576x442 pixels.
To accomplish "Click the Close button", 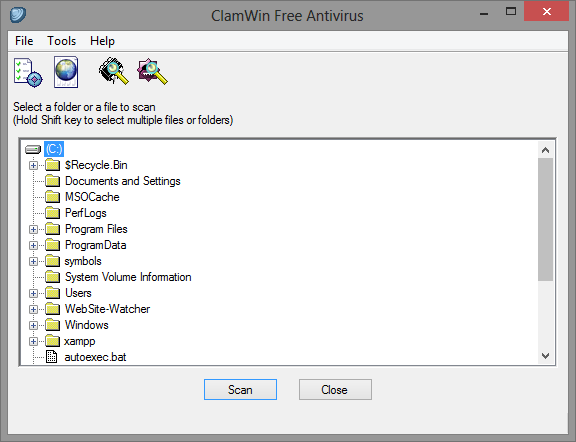I will tap(335, 389).
